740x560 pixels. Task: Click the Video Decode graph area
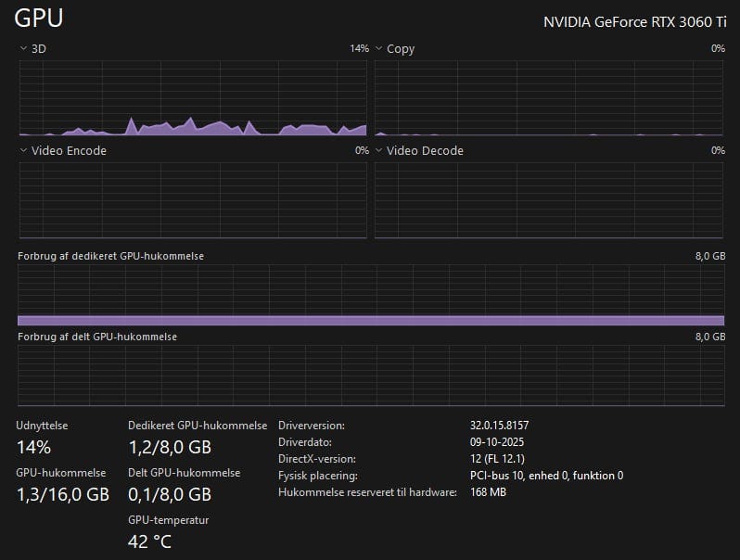[x=549, y=200]
